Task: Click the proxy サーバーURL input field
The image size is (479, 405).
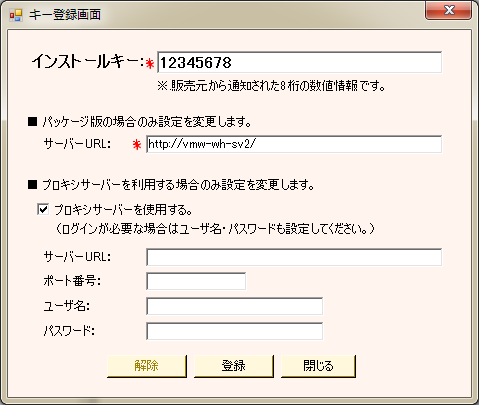Action: coord(294,257)
